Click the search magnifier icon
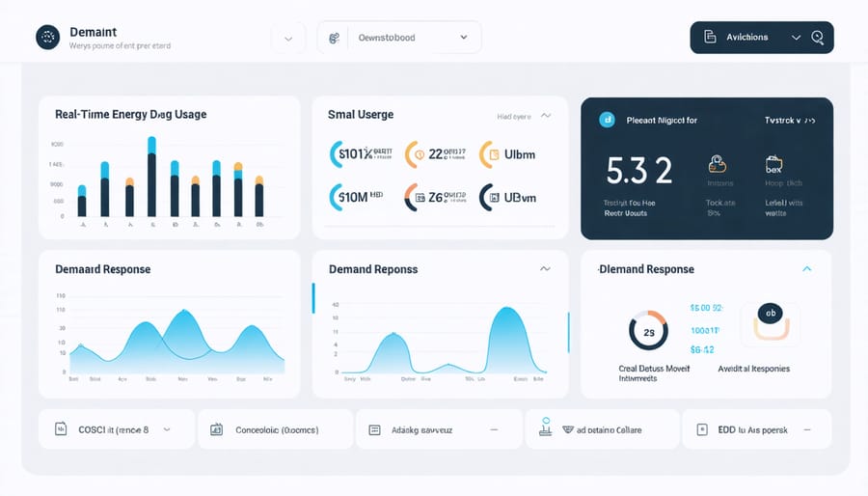The height and width of the screenshot is (496, 868). pyautogui.click(x=818, y=37)
